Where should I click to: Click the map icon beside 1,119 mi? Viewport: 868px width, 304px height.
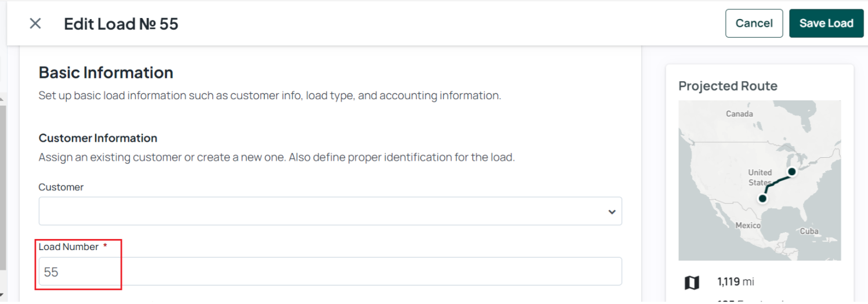pos(692,283)
